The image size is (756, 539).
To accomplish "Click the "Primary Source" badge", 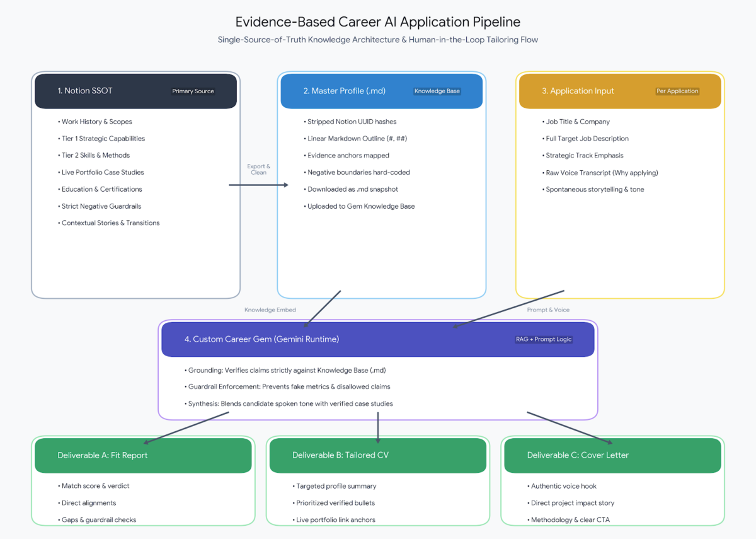I will [193, 91].
